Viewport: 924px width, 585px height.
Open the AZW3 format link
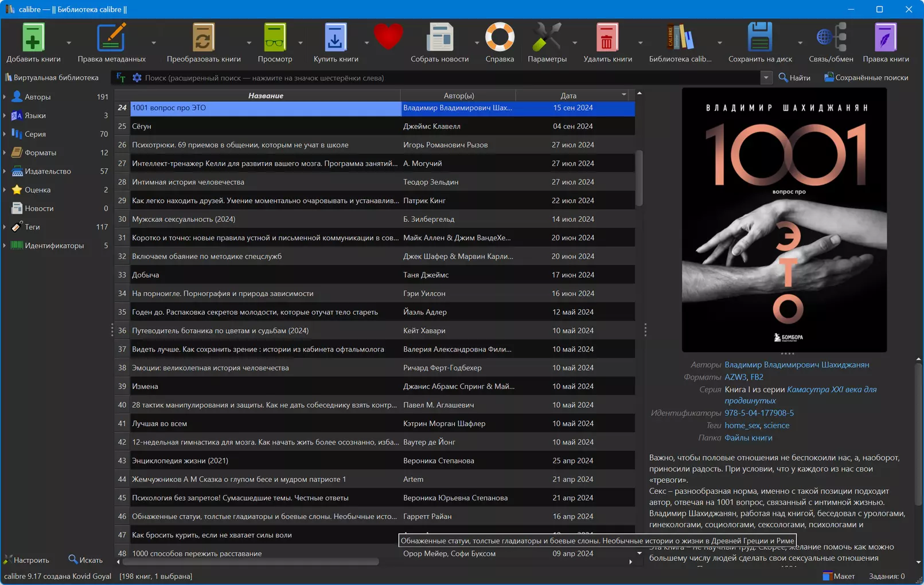[x=735, y=377]
